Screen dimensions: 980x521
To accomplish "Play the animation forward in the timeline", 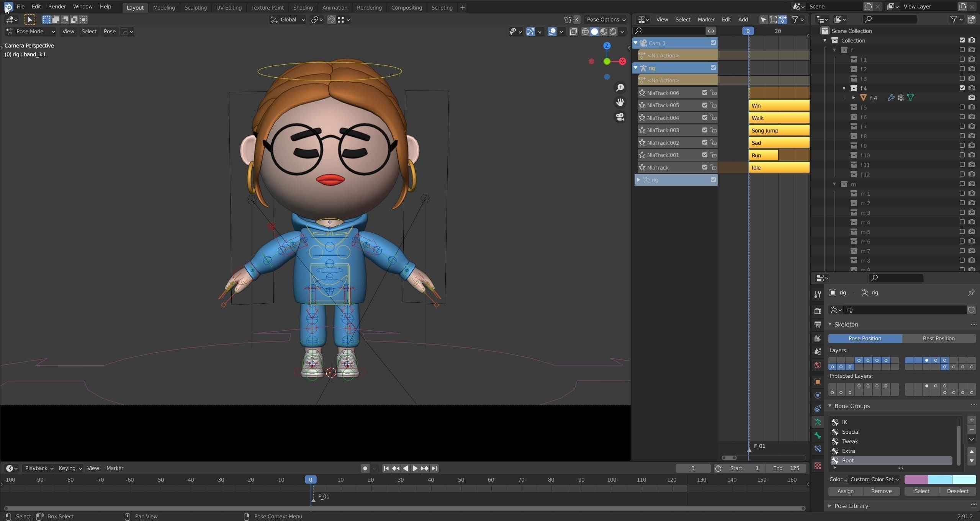I will [415, 468].
